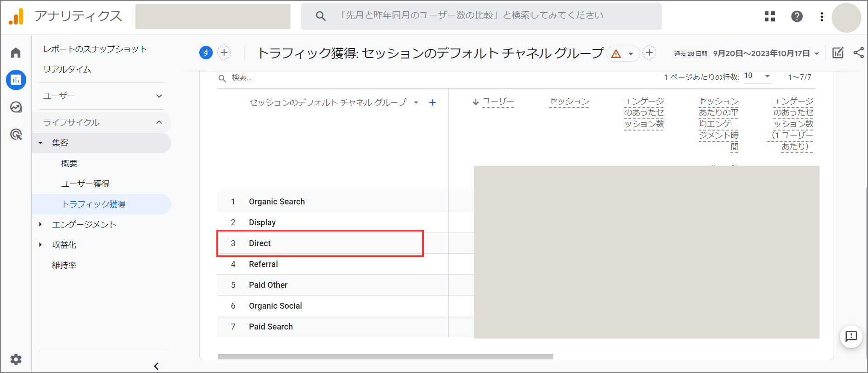868x373 pixels.
Task: Add a secondary dimension with blue plus
Action: coord(432,102)
